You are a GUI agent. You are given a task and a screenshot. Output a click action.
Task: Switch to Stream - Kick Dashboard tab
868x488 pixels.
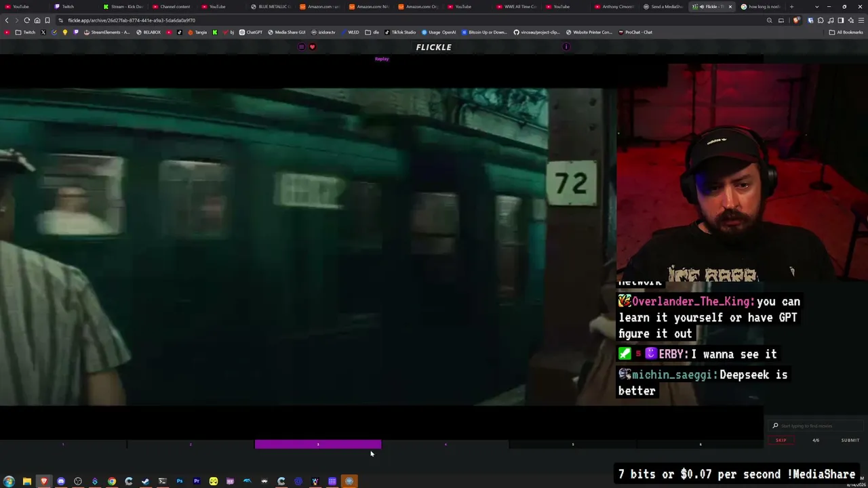[x=123, y=7]
